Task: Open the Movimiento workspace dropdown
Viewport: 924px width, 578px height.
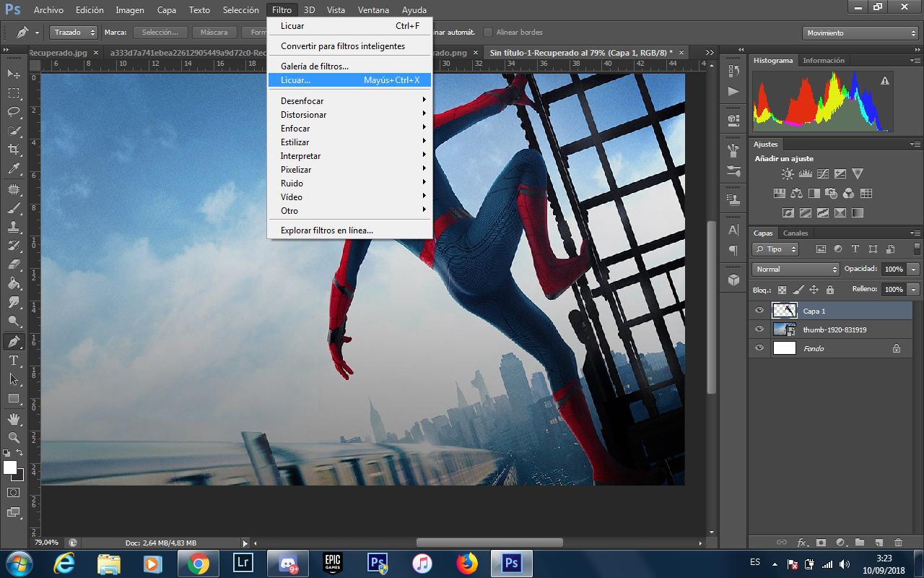Action: (x=860, y=33)
